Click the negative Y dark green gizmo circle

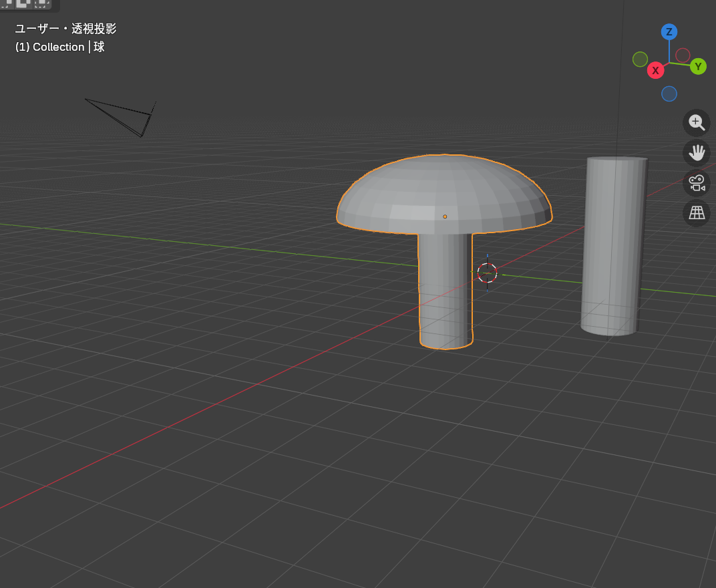click(x=641, y=59)
